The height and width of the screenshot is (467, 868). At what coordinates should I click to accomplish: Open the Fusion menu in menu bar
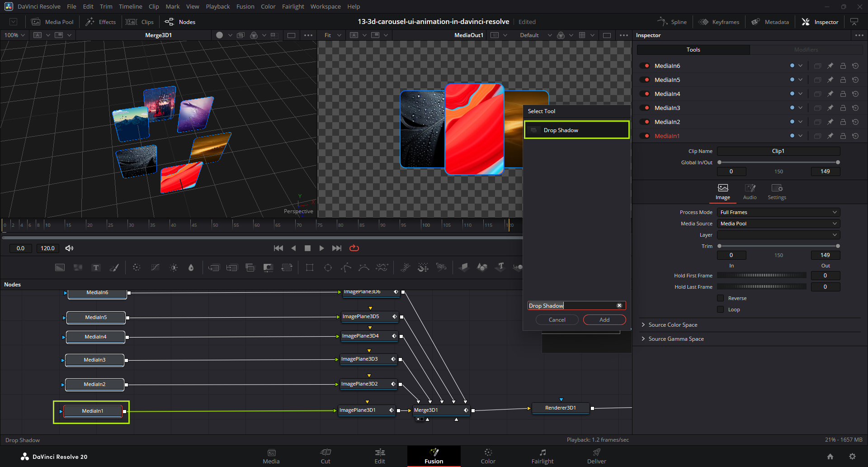[x=245, y=6]
